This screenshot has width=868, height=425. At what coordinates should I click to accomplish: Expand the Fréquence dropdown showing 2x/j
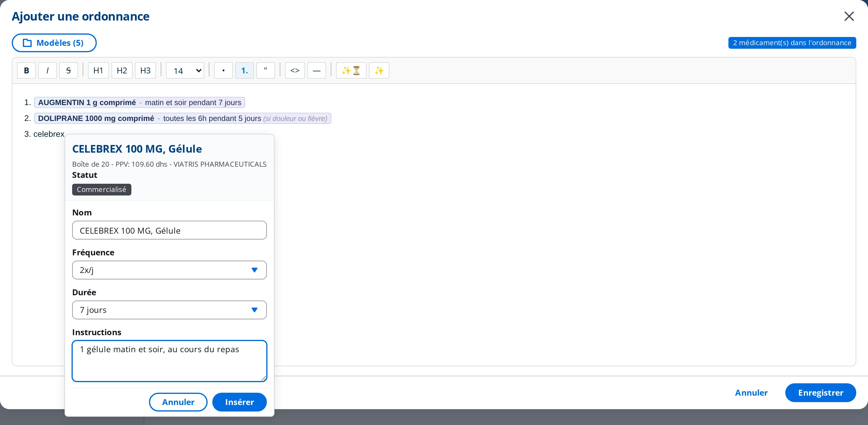point(169,270)
